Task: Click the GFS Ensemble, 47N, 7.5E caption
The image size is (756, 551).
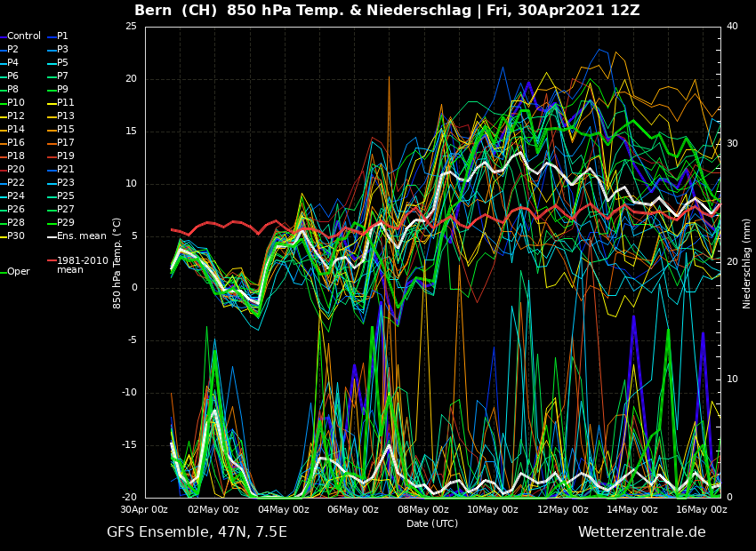Action: (x=197, y=532)
